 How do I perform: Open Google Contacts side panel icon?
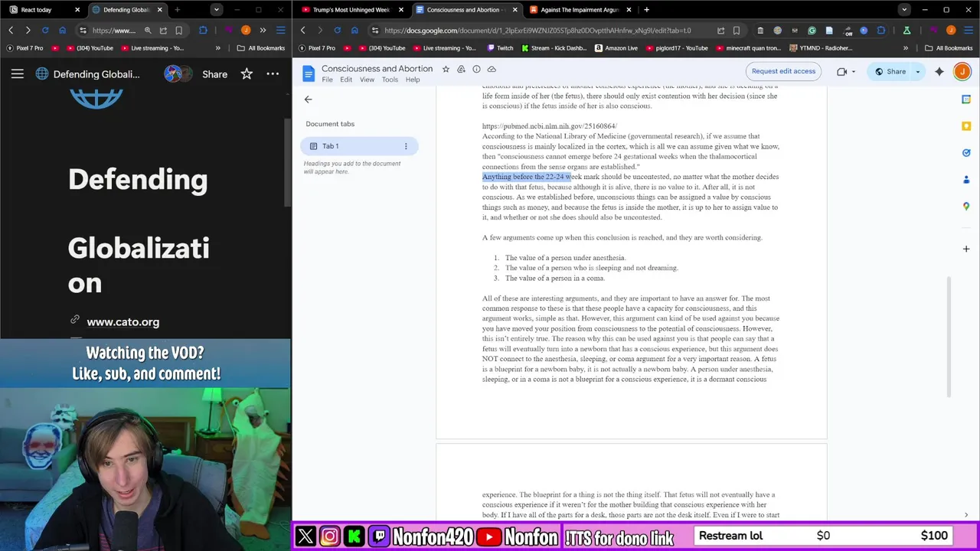click(966, 180)
